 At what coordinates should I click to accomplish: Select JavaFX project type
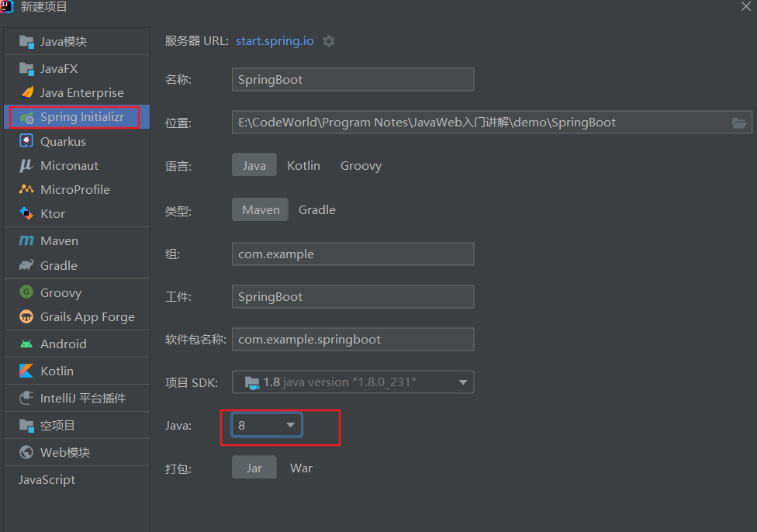click(x=77, y=68)
